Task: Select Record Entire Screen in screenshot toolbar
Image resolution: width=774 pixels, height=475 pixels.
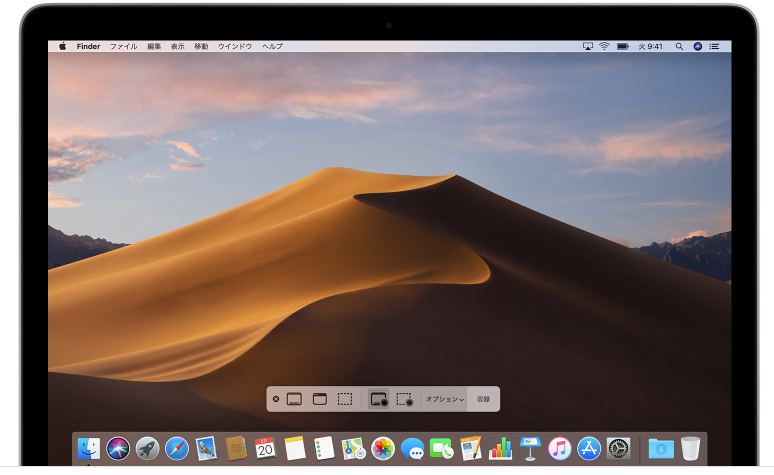Action: coord(379,399)
